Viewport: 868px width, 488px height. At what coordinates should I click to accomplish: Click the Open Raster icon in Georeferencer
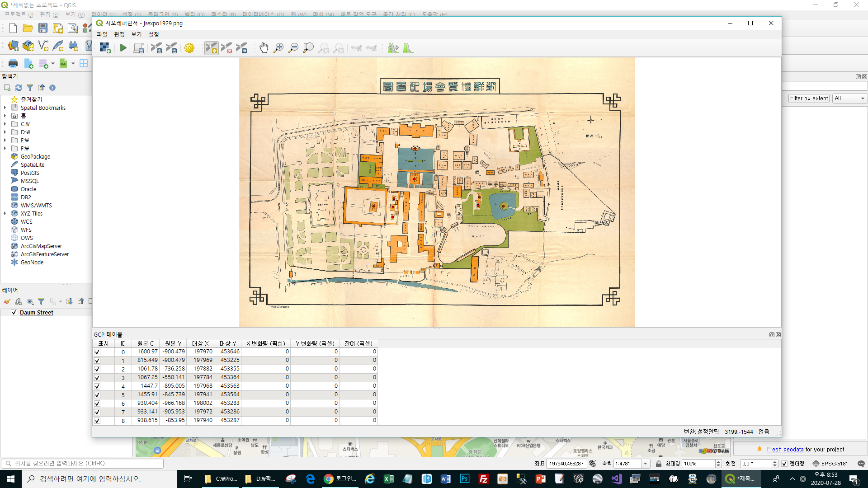tap(105, 48)
